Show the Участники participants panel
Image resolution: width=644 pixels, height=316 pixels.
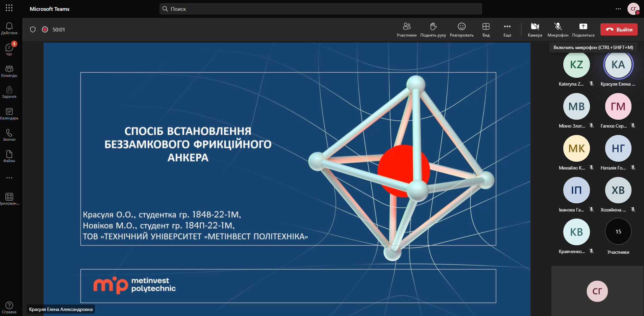click(x=406, y=29)
